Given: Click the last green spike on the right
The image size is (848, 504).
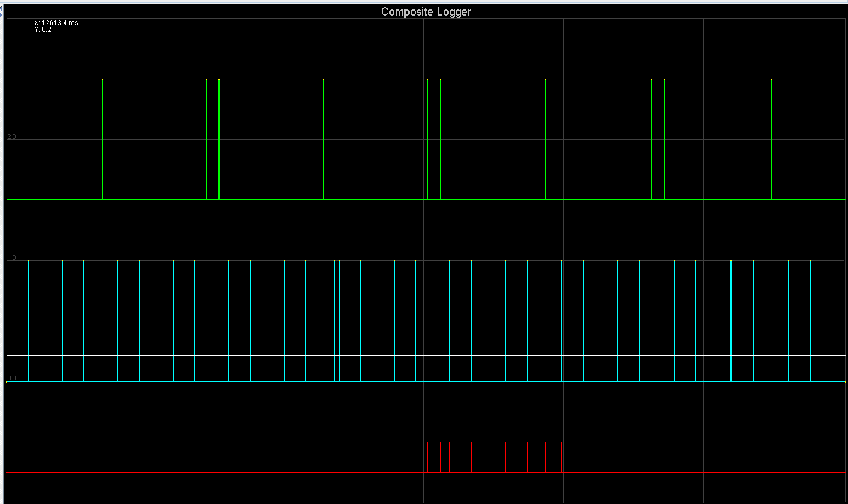Looking at the screenshot, I should pyautogui.click(x=772, y=139).
